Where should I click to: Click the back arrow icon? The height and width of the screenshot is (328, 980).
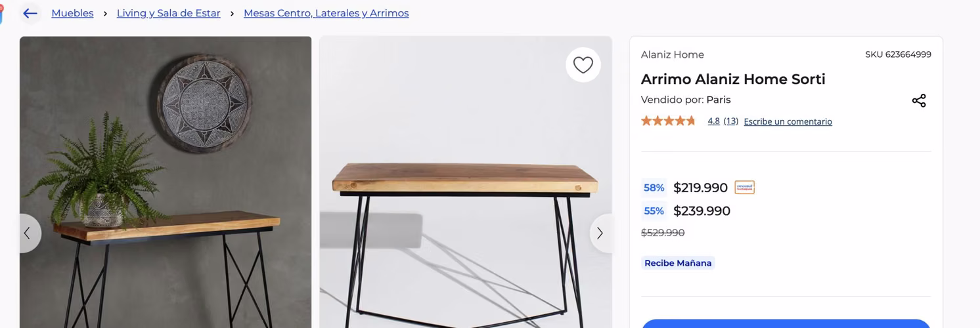pyautogui.click(x=30, y=13)
